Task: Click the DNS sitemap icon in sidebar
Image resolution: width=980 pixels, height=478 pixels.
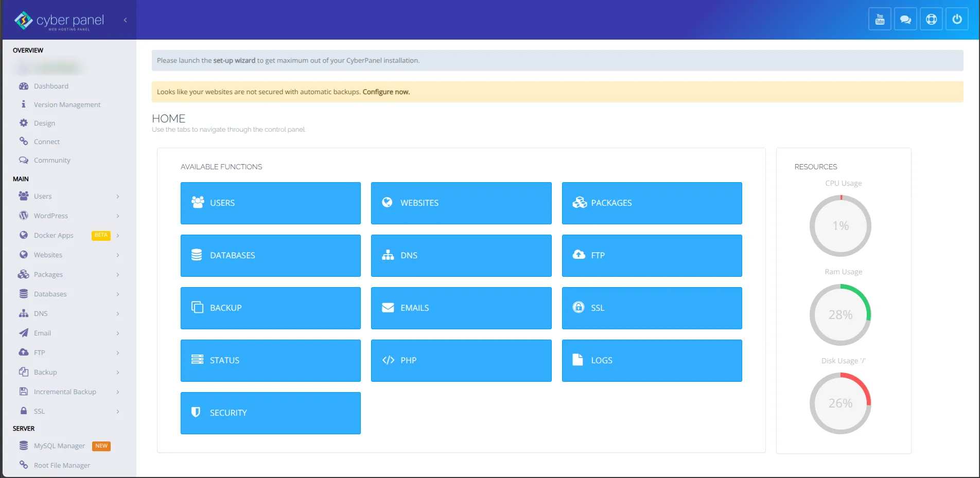Action: pos(24,313)
